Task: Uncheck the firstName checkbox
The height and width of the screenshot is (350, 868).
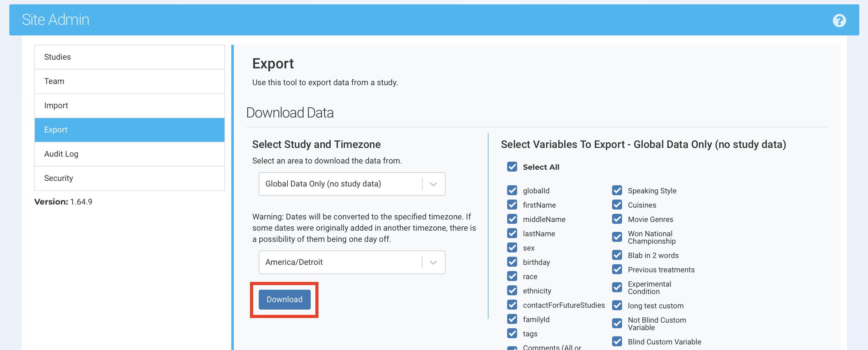Action: (512, 205)
